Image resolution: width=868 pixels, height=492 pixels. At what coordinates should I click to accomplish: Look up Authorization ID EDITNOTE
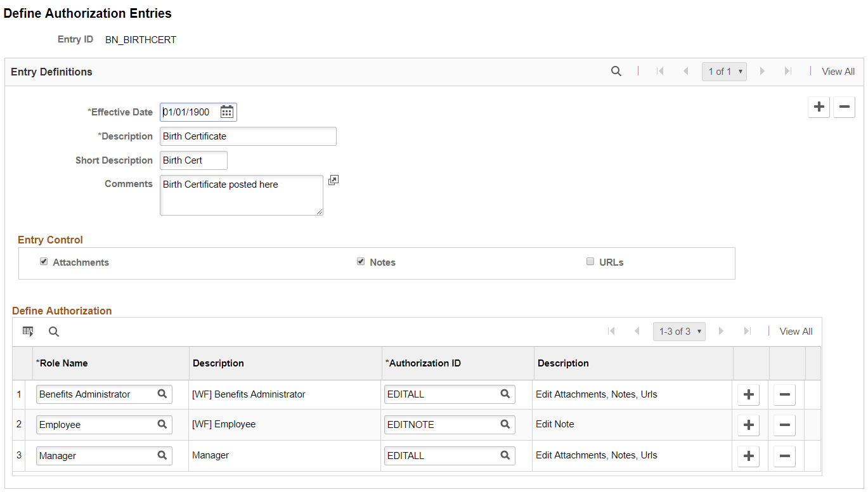pyautogui.click(x=505, y=424)
